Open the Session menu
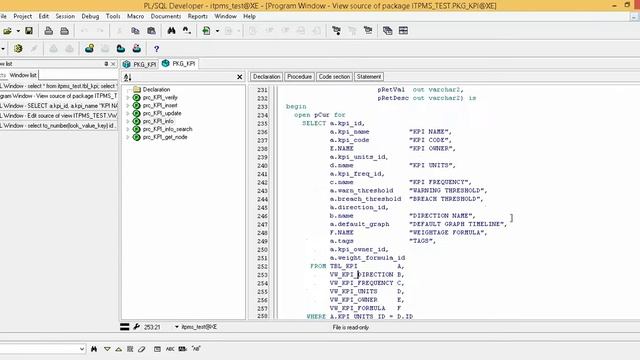Image resolution: width=640 pixels, height=360 pixels. [x=65, y=16]
